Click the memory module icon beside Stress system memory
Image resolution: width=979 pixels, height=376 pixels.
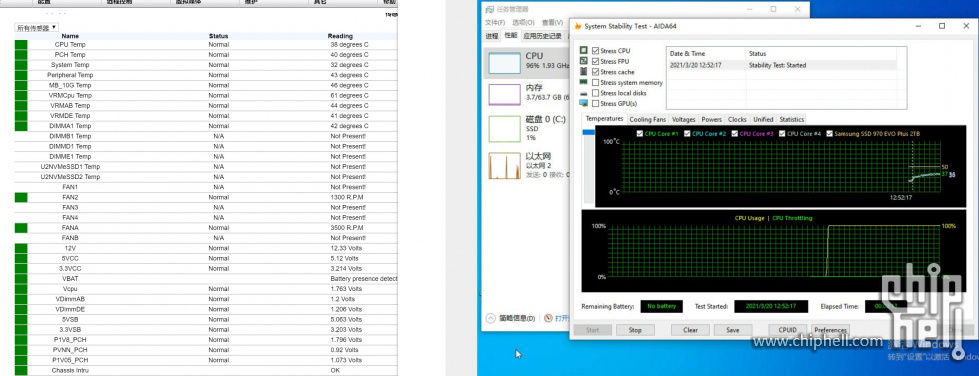coord(584,82)
